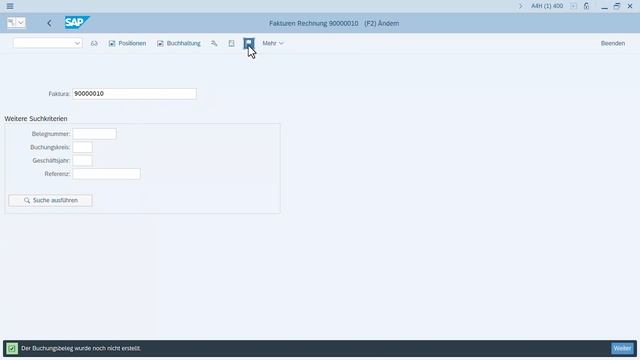Screen dimensions: 640x360
Task: Click the highlighted save icon in the toolbar
Action: pos(249,43)
